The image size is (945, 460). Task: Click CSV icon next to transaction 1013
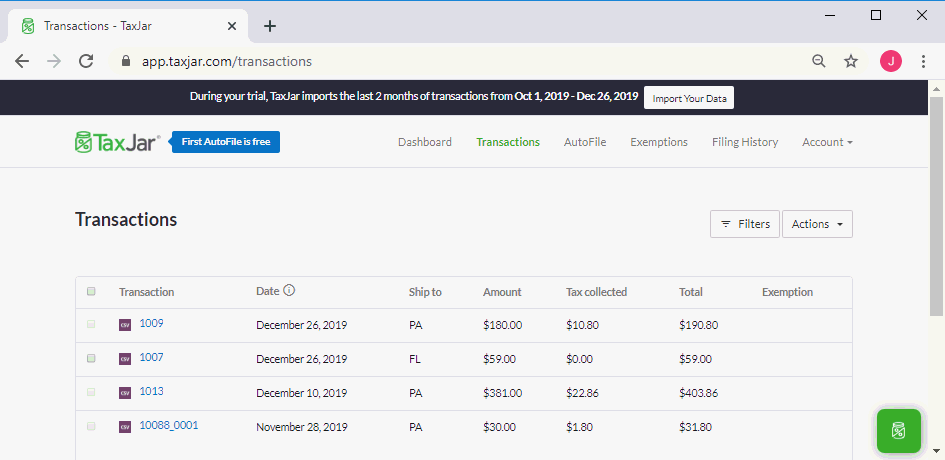tap(125, 392)
